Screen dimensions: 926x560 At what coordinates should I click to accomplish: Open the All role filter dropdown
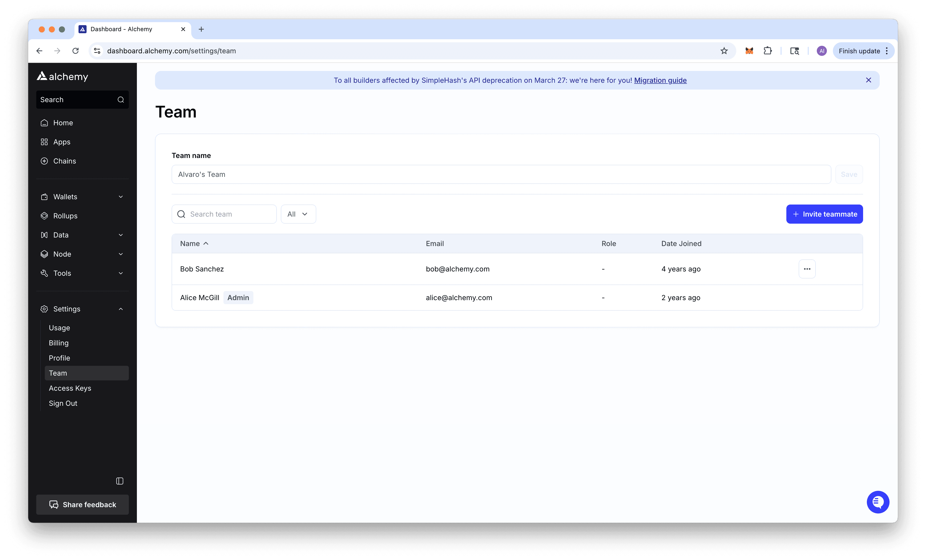(x=298, y=214)
